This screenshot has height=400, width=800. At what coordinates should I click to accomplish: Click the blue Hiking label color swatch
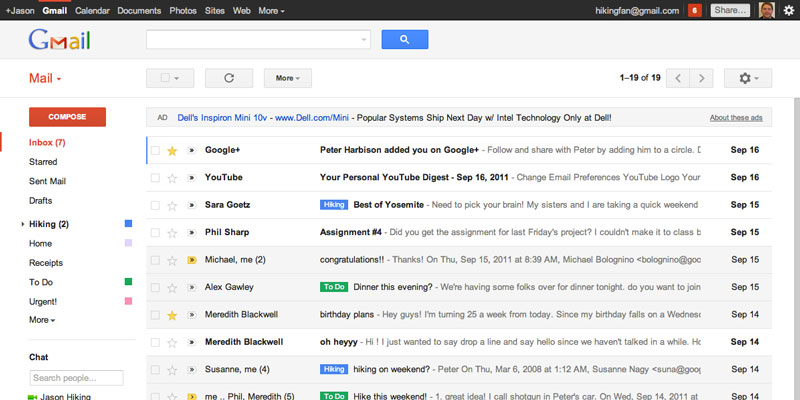pos(129,223)
